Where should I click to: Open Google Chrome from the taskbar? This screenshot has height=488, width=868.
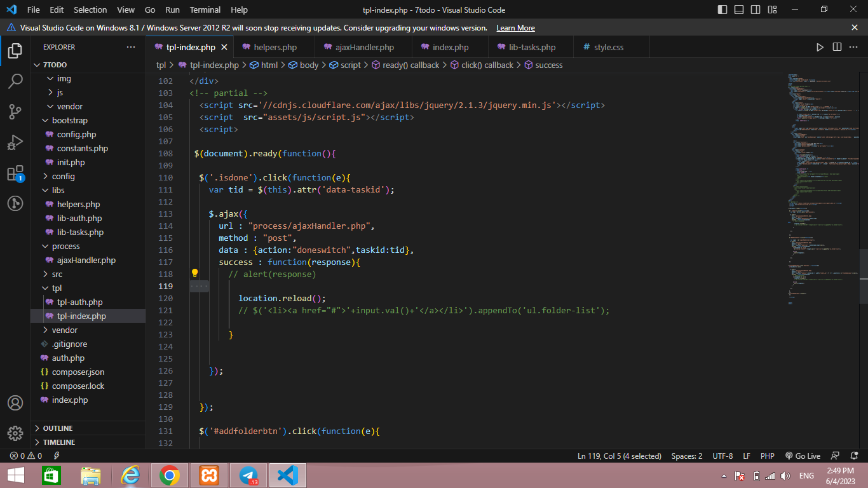click(170, 475)
